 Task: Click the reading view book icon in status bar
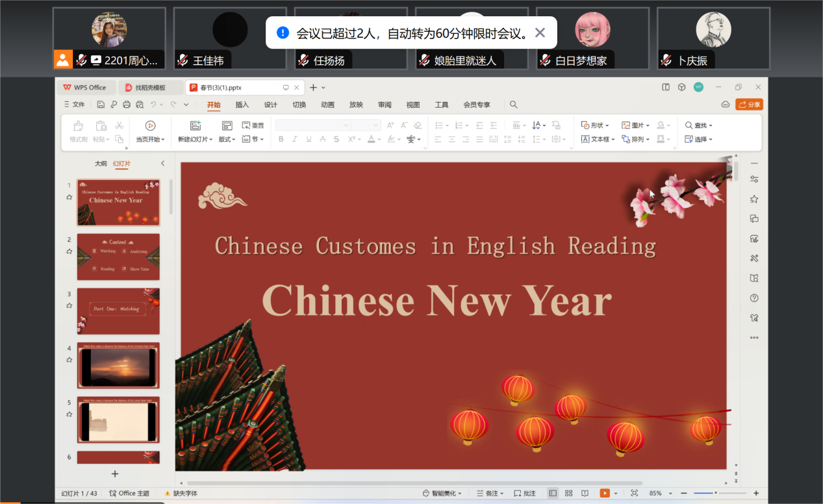pyautogui.click(x=585, y=494)
